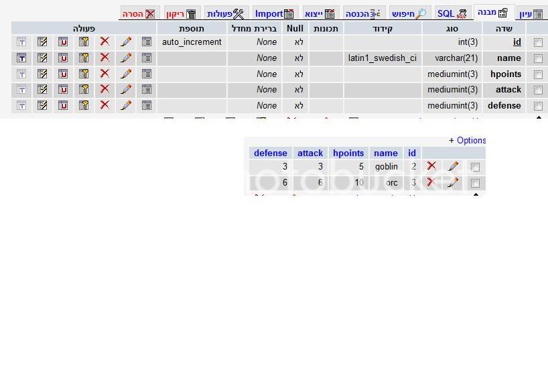This screenshot has width=548, height=392.
Task: Browse distinct values icon for attack field
Action: 147,90
